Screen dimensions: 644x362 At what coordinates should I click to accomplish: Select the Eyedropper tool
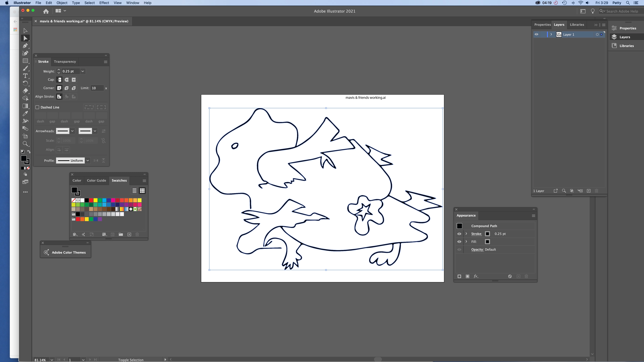(25, 114)
